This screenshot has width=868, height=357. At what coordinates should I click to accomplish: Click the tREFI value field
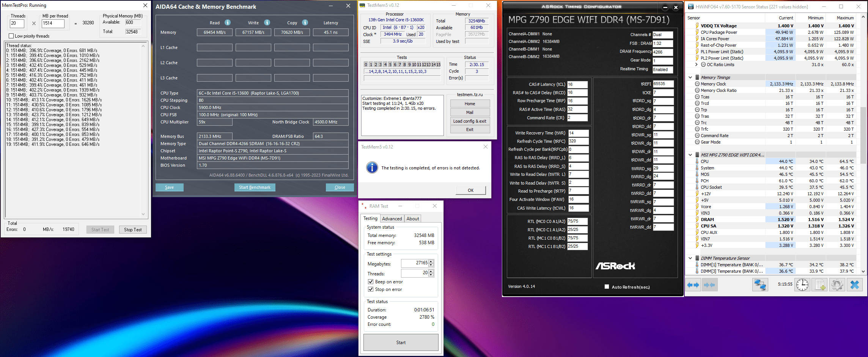click(x=663, y=84)
